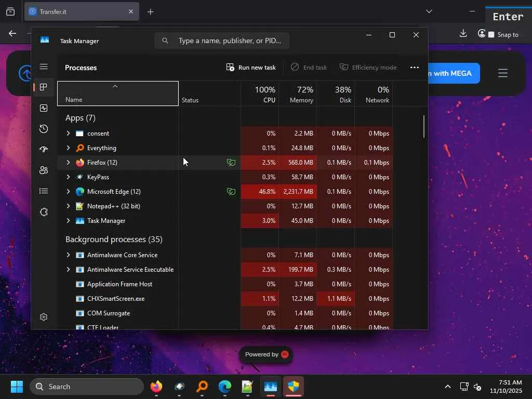Image resolution: width=532 pixels, height=399 pixels.
Task: Click Firefox efficiency mode leaf icon
Action: pos(231,163)
